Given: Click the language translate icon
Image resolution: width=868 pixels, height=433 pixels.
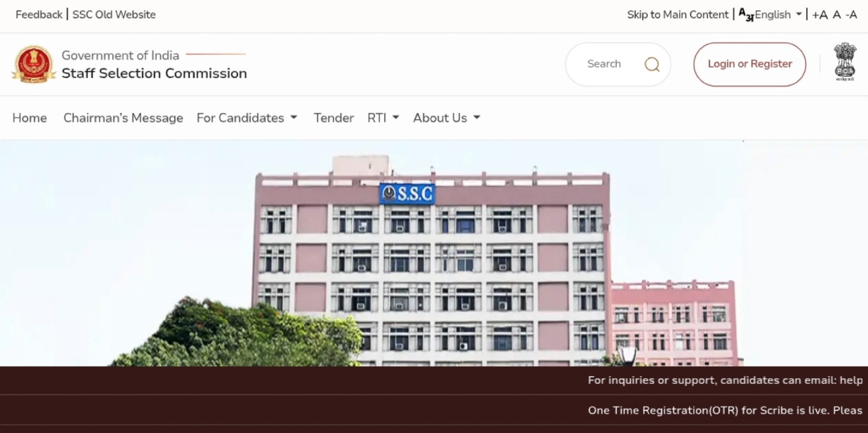Looking at the screenshot, I should pos(746,15).
